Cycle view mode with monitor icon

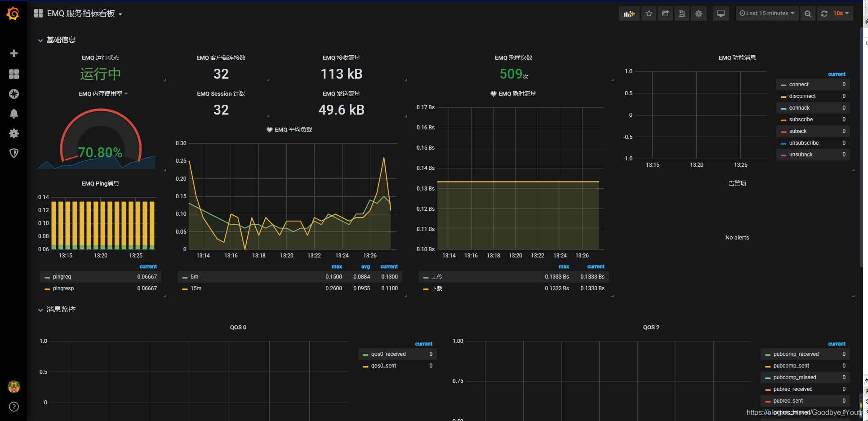pyautogui.click(x=721, y=13)
